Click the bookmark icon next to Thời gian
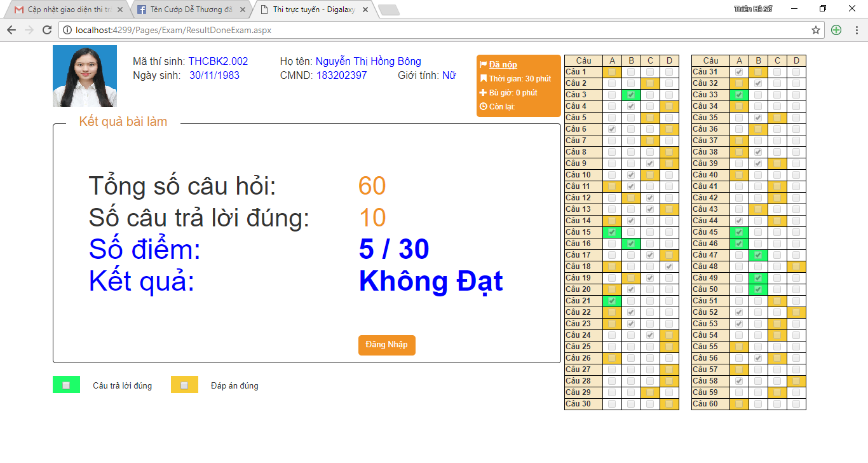Viewport: 868px width, 463px height. click(484, 79)
